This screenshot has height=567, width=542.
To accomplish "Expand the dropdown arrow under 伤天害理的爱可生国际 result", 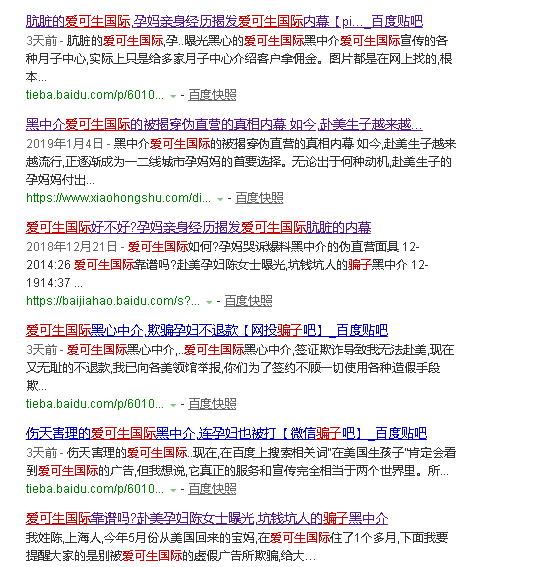I will (x=173, y=490).
